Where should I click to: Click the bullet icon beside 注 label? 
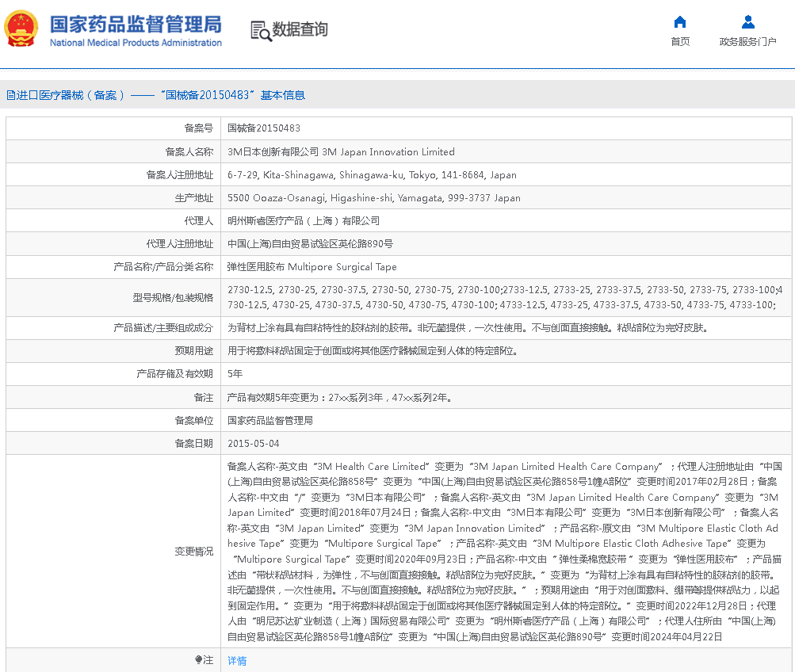click(198, 660)
